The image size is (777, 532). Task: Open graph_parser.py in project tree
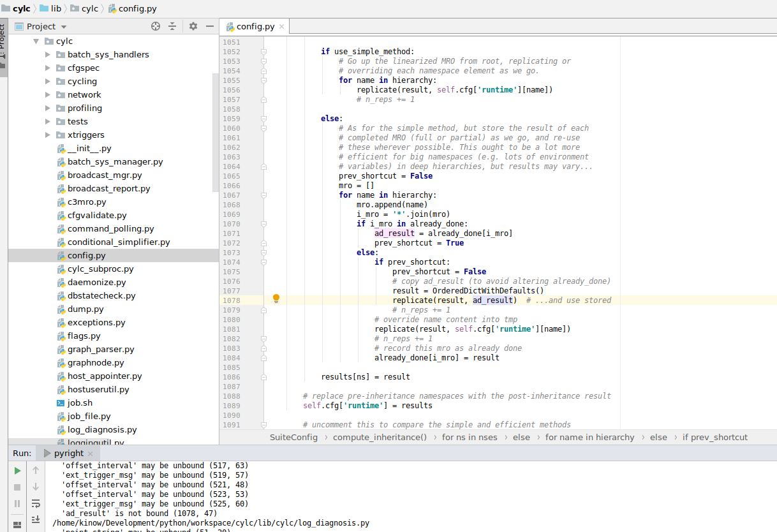pos(101,349)
